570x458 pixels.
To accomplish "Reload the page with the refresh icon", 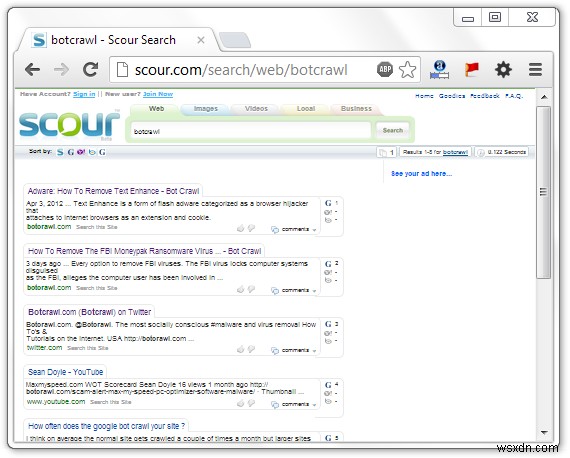I will pos(91,69).
